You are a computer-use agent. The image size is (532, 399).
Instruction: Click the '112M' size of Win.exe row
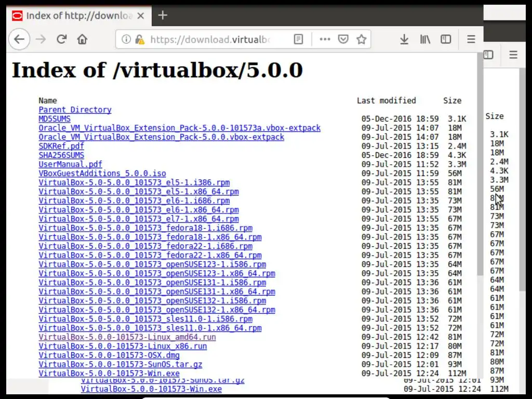coord(457,374)
